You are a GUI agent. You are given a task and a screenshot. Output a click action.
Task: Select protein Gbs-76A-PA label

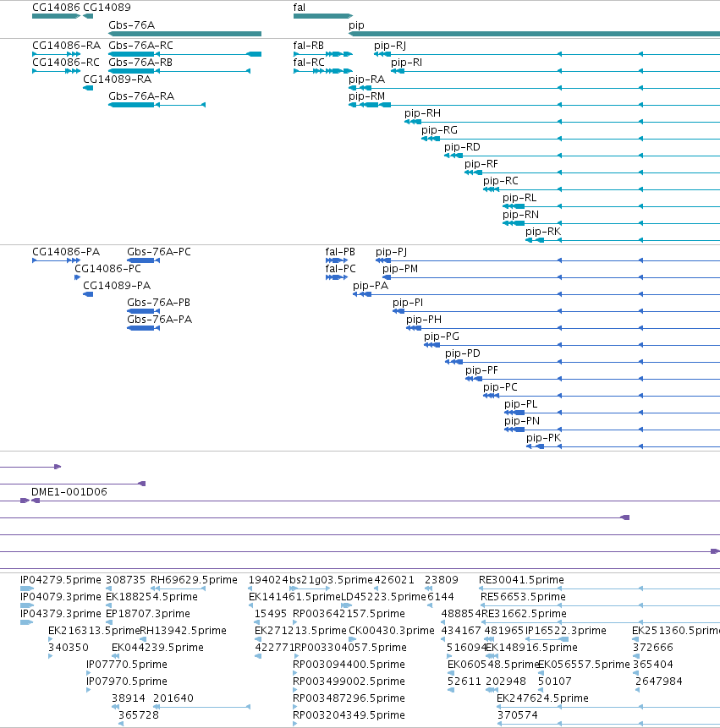point(159,320)
